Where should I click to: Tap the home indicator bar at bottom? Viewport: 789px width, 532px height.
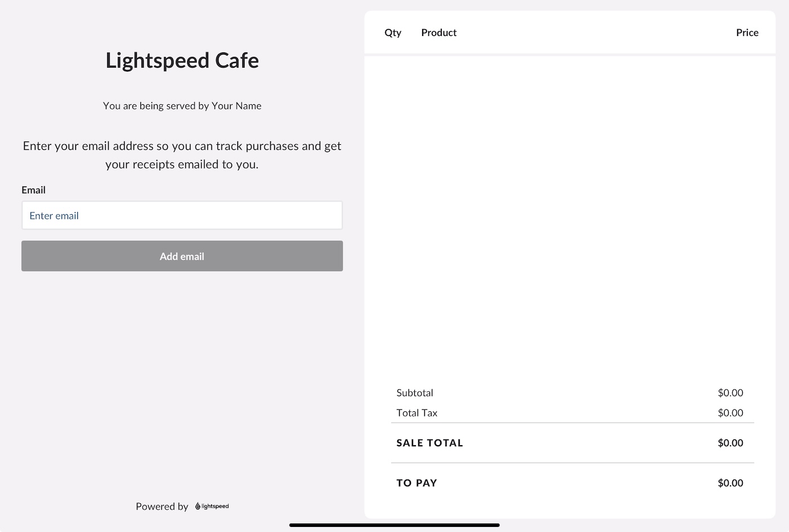pyautogui.click(x=394, y=525)
